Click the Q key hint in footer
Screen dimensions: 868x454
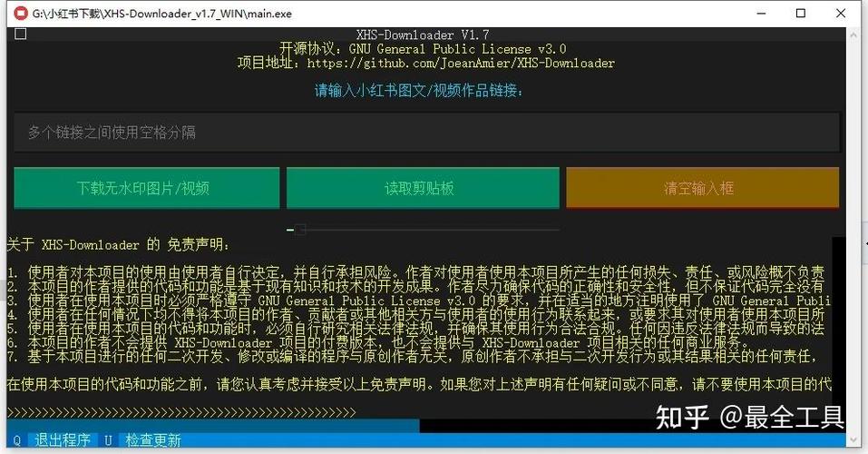[x=16, y=440]
